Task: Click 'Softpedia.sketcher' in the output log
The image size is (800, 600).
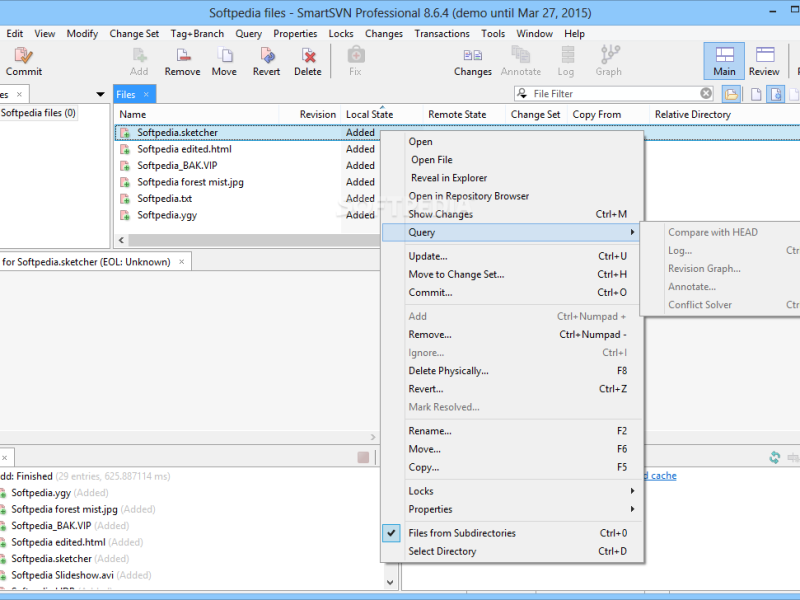Action: [52, 559]
